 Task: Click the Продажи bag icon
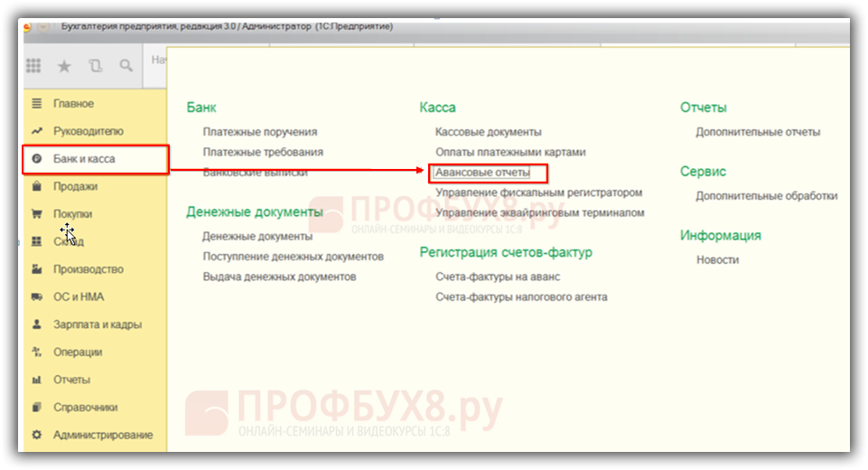click(x=37, y=187)
